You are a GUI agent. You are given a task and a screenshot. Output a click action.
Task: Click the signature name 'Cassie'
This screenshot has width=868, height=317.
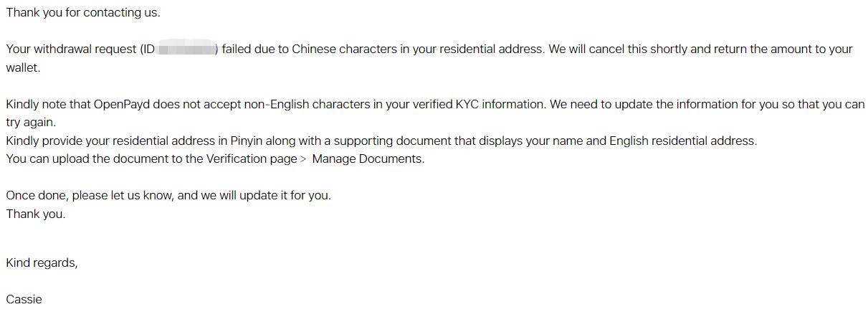24,300
